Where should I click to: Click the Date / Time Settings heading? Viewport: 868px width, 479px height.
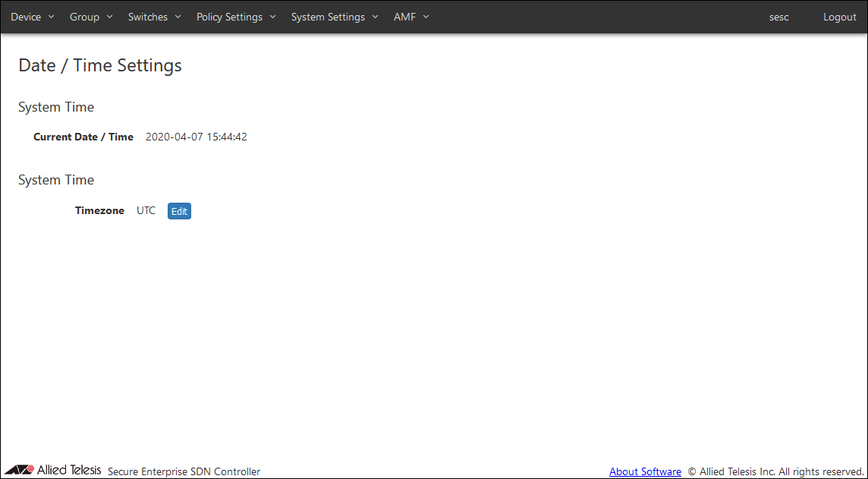click(x=100, y=65)
